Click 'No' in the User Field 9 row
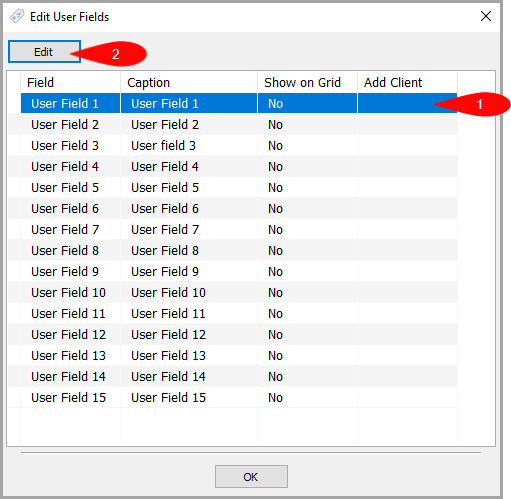This screenshot has width=511, height=499. click(x=276, y=272)
